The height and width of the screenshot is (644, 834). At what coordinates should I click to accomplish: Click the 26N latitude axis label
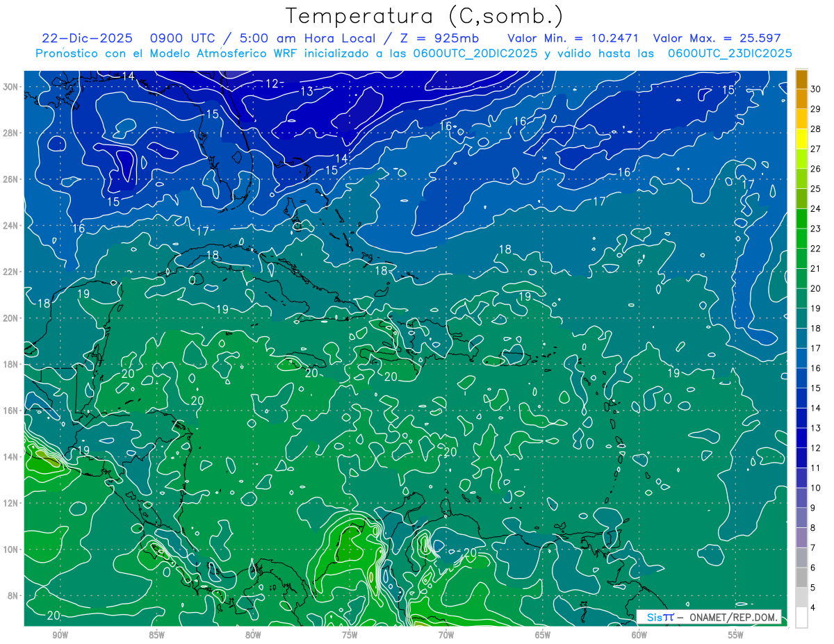click(x=10, y=179)
